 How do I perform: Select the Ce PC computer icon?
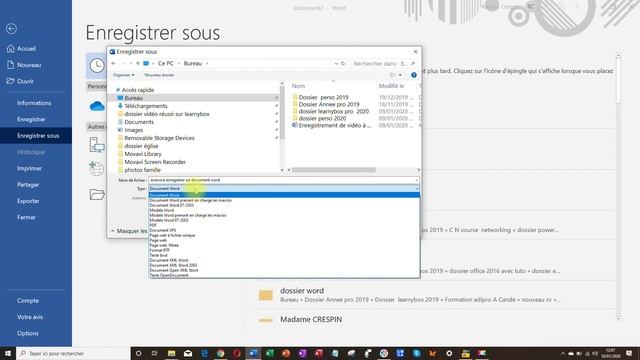tap(97, 145)
